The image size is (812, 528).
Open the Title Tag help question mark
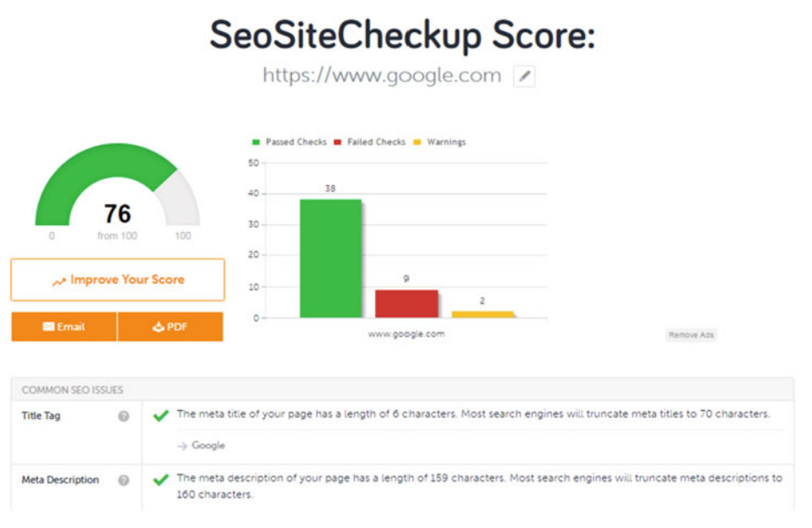click(123, 416)
